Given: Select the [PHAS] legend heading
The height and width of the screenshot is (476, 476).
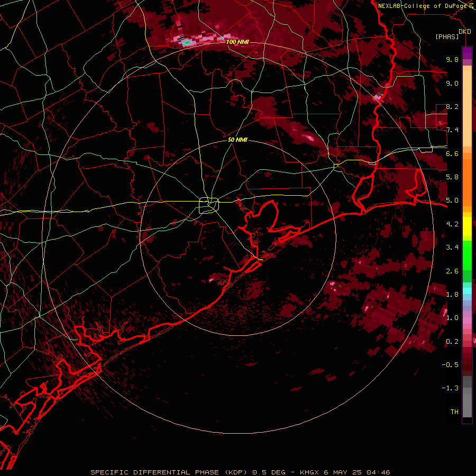Looking at the screenshot, I should (447, 37).
